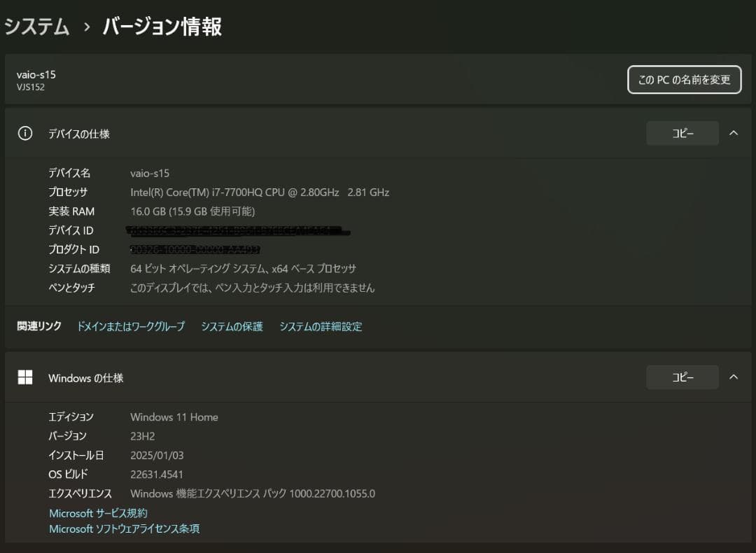Click the システムの種類 label

pos(79,269)
